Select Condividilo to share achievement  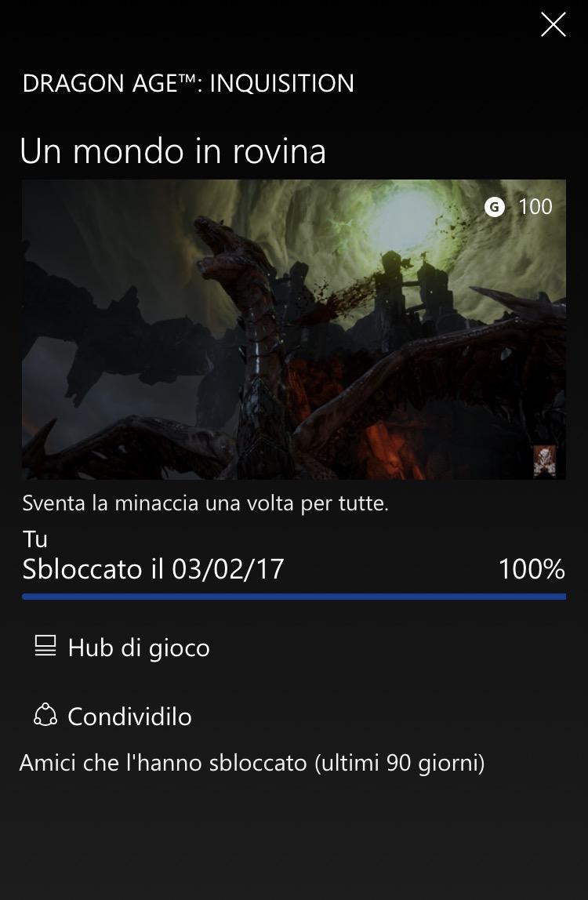point(113,717)
